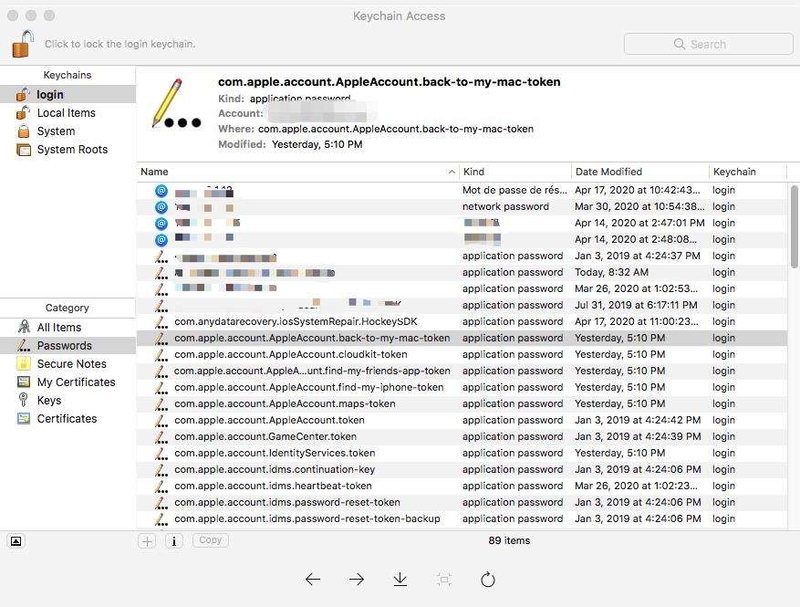Click the network password row

coord(462,207)
